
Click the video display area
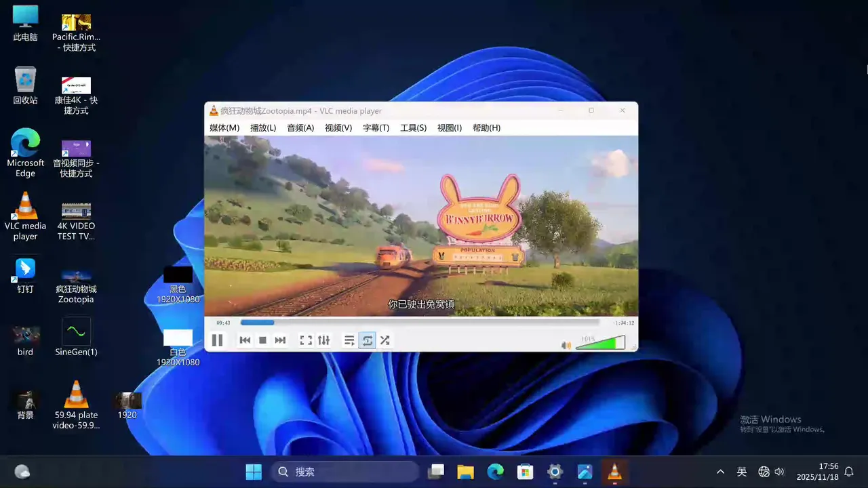(x=421, y=226)
